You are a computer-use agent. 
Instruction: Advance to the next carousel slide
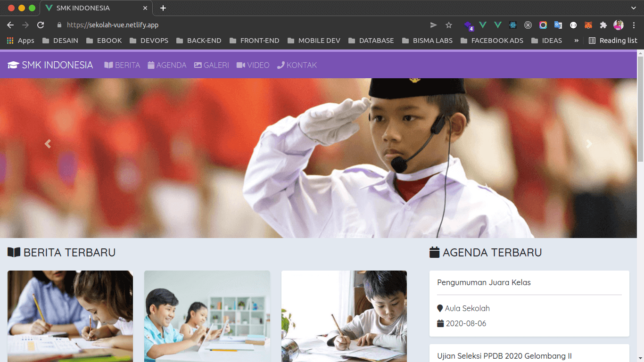[x=589, y=144]
